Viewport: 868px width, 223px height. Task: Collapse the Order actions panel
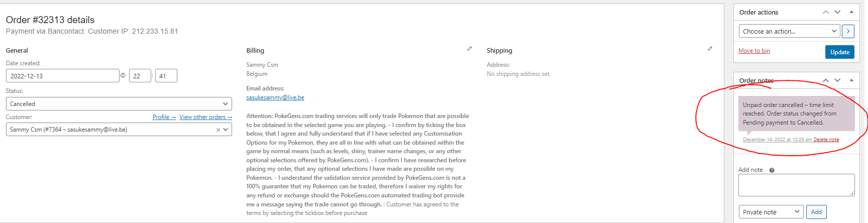tap(851, 12)
